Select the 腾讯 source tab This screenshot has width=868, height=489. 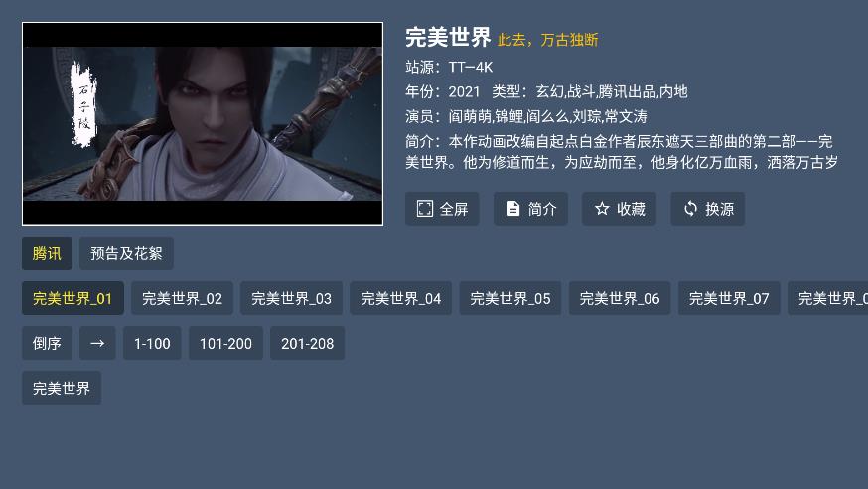click(x=47, y=253)
